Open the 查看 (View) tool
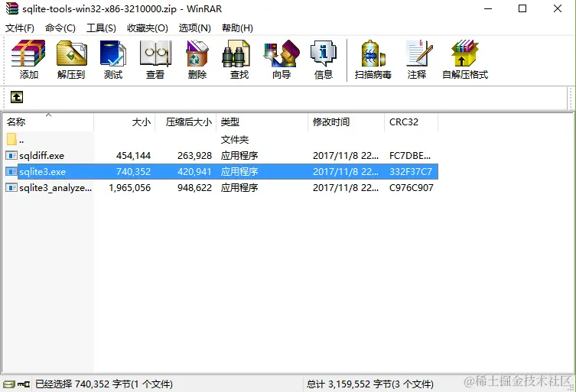Image resolution: width=576 pixels, height=392 pixels. pos(155,54)
